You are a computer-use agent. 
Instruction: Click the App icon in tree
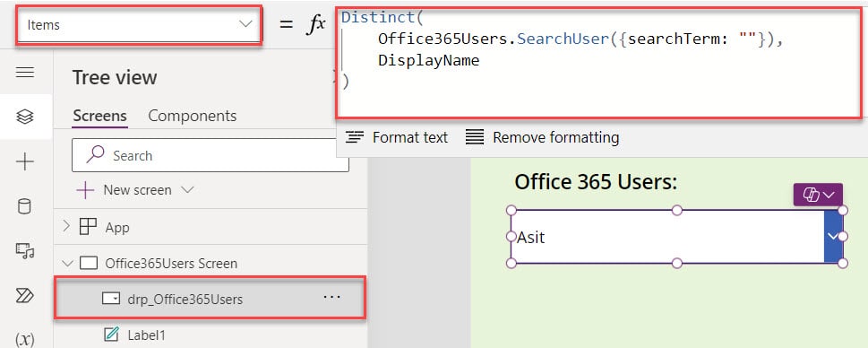(x=89, y=227)
